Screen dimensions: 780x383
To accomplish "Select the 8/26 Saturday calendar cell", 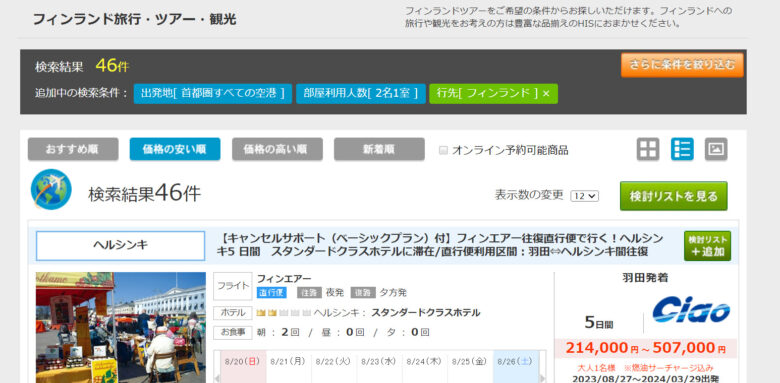I will coord(516,367).
